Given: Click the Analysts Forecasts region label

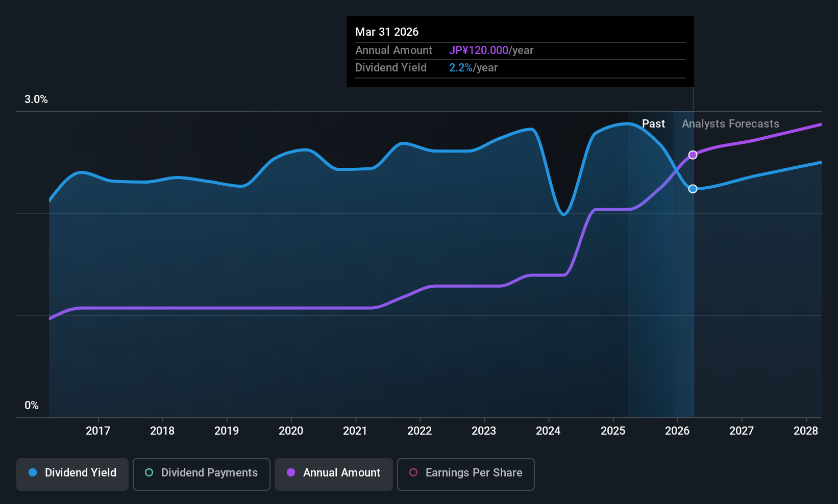Looking at the screenshot, I should coord(730,124).
